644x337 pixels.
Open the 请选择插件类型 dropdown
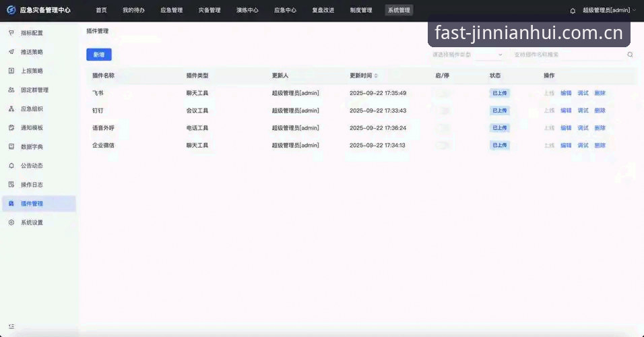coord(468,55)
